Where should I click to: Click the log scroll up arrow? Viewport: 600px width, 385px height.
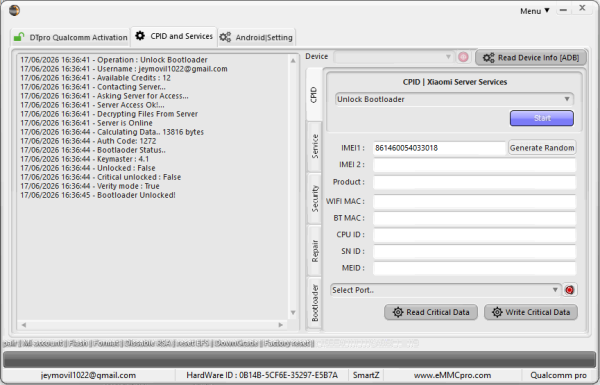[293, 60]
